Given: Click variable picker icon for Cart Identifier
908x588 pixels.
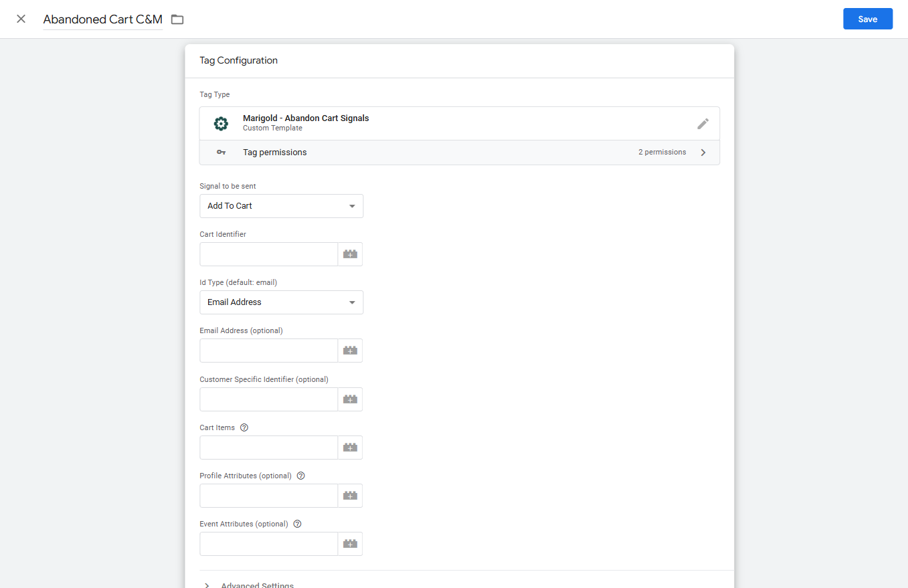Looking at the screenshot, I should coord(350,254).
